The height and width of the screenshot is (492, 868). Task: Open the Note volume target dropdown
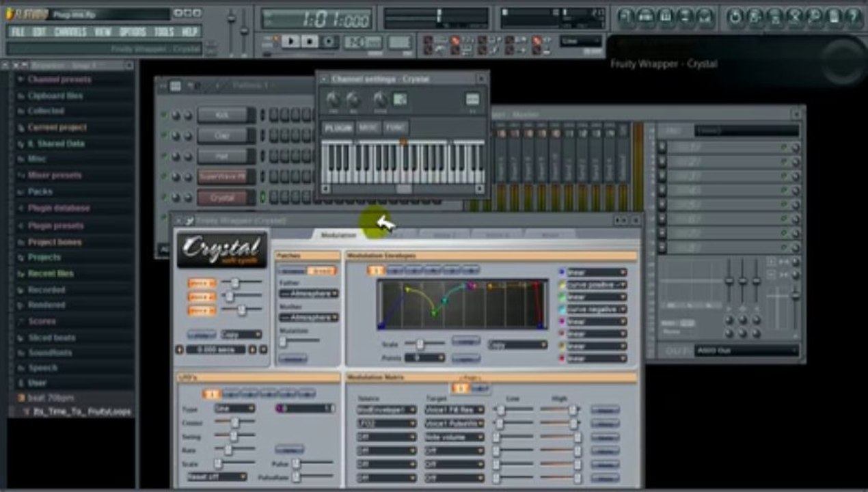pos(455,437)
